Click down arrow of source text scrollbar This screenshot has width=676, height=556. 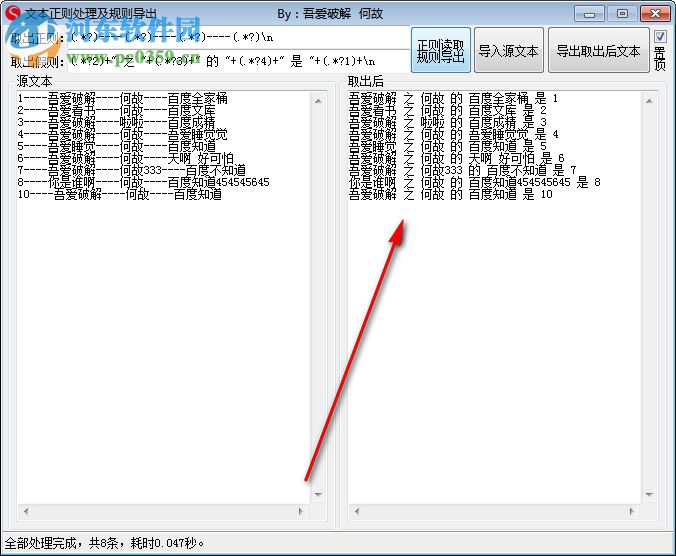[318, 494]
